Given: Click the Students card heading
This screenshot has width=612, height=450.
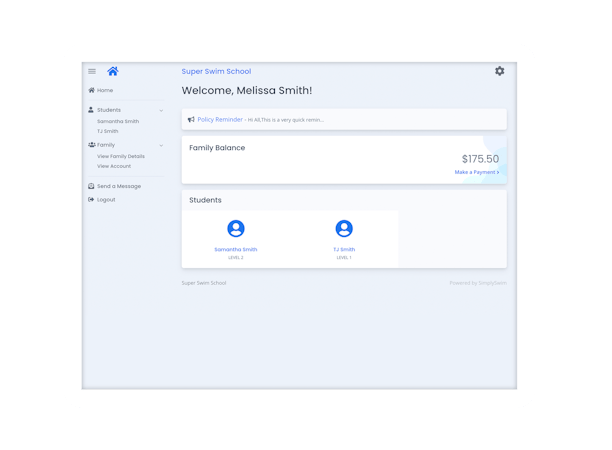Looking at the screenshot, I should point(205,200).
